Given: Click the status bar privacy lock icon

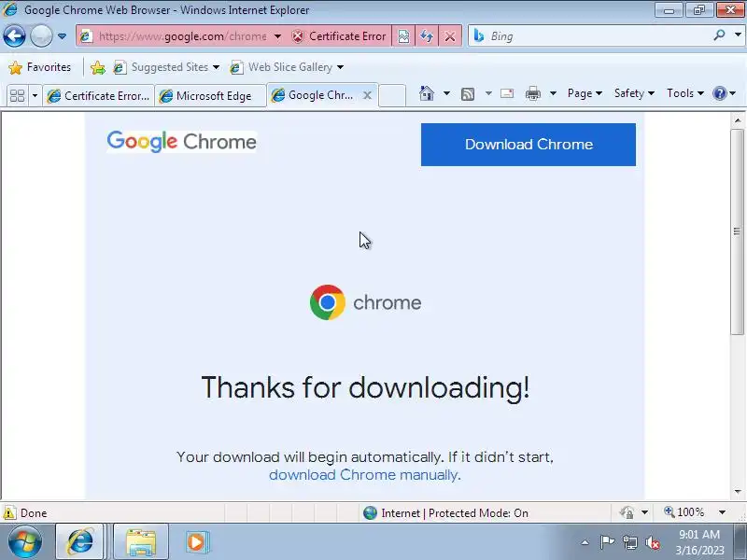Looking at the screenshot, I should pyautogui.click(x=627, y=512).
